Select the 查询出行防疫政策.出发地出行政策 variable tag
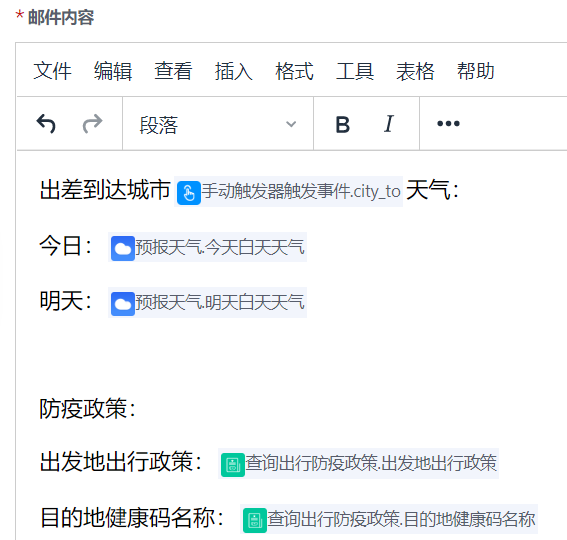The width and height of the screenshot is (567, 540). (358, 463)
